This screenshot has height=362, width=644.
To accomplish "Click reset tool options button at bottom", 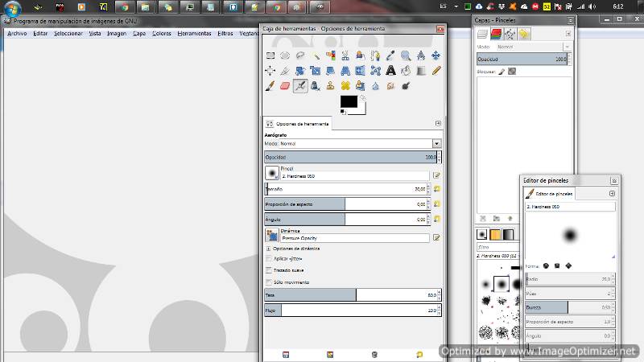I will (x=419, y=355).
